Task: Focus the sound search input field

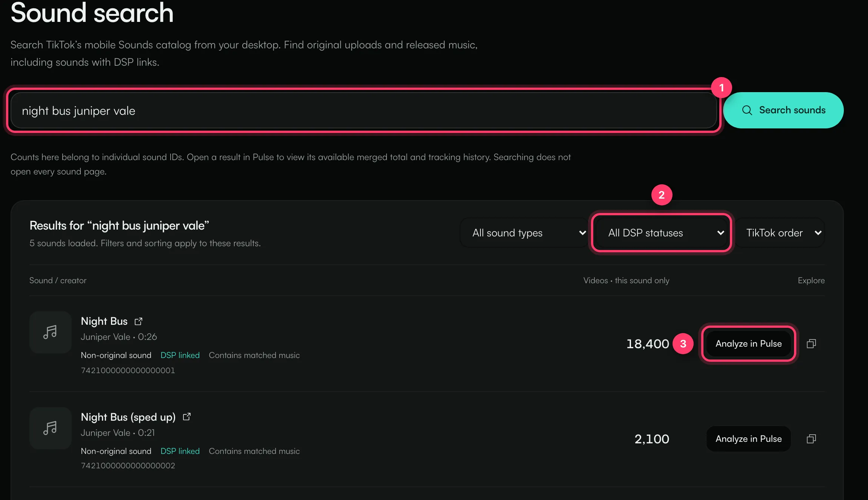Action: 364,111
